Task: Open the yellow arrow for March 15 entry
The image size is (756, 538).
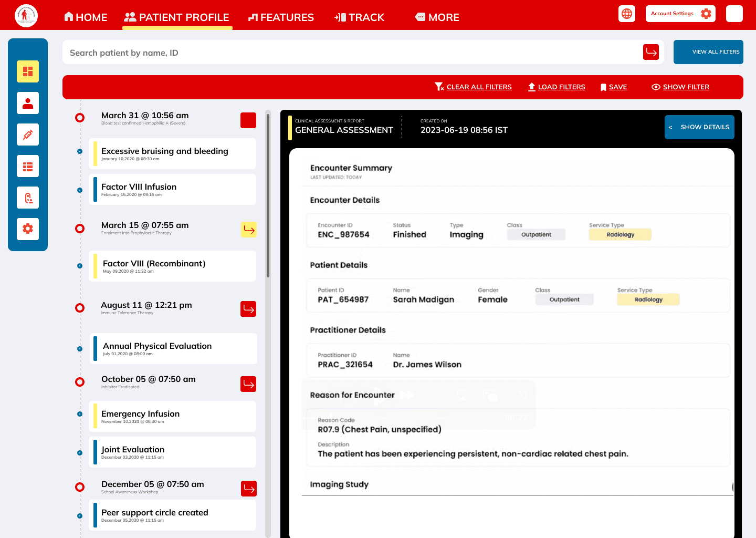Action: tap(249, 230)
